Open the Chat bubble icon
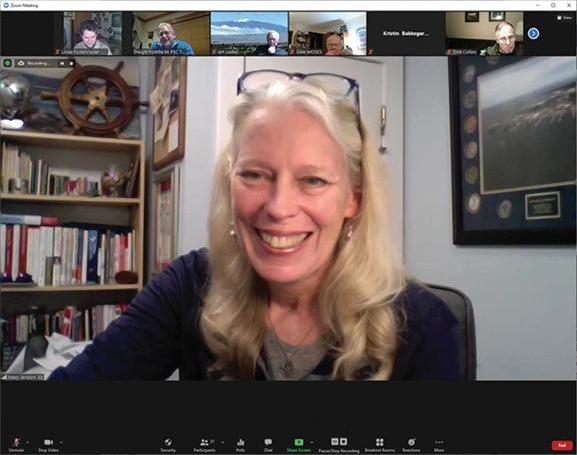Viewport: 577px width, 455px height. [x=268, y=442]
